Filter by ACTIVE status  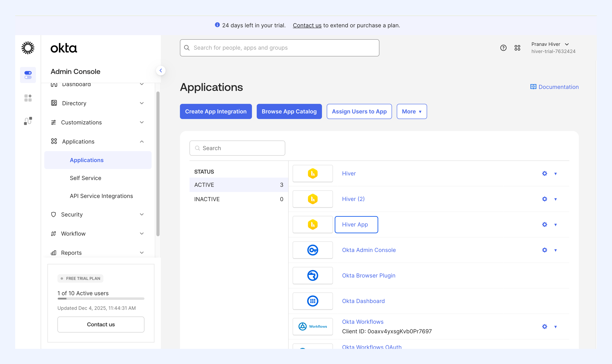(x=239, y=185)
